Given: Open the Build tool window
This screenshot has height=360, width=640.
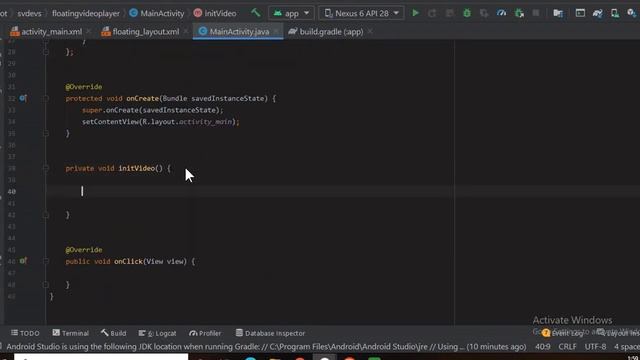Looking at the screenshot, I should click(113, 333).
